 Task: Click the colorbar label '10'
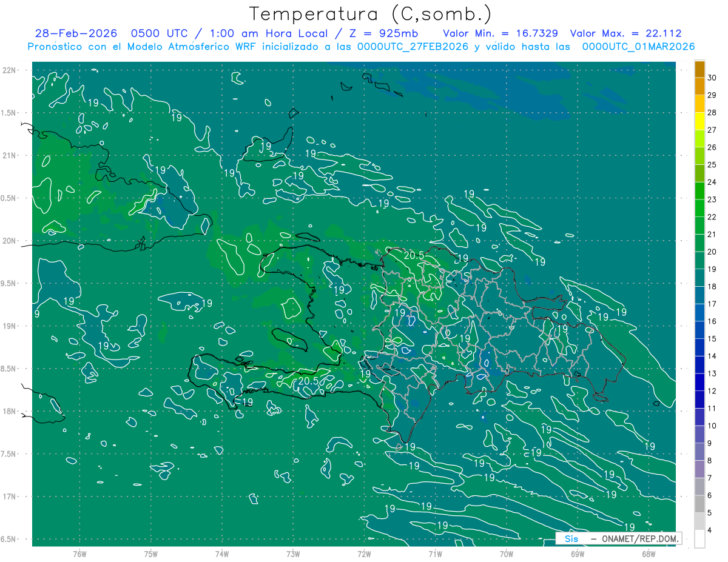pyautogui.click(x=712, y=426)
